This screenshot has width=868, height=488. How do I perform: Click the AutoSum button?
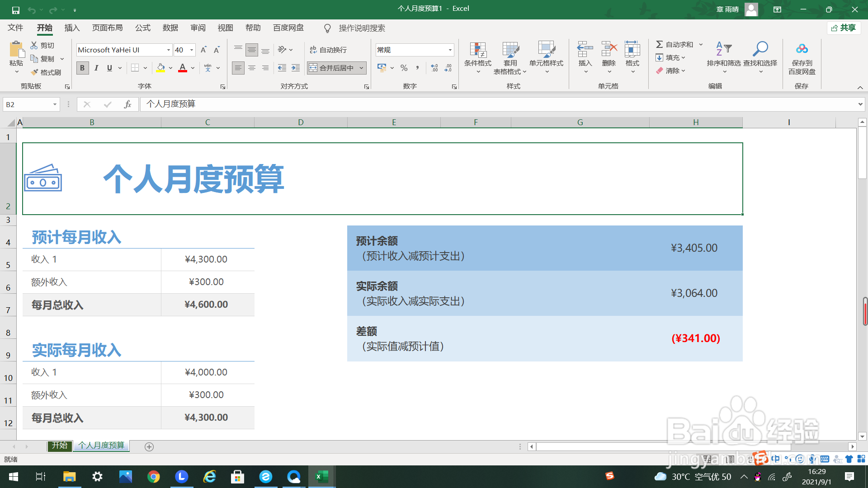(675, 44)
